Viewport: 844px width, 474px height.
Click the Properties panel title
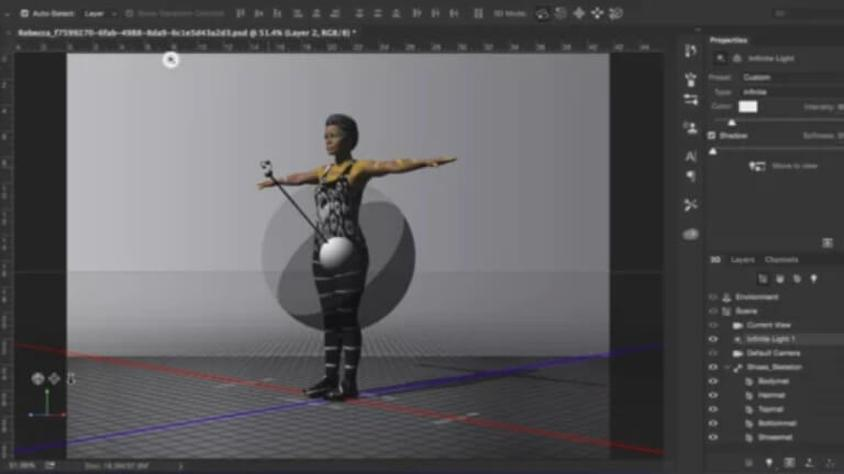coord(728,40)
